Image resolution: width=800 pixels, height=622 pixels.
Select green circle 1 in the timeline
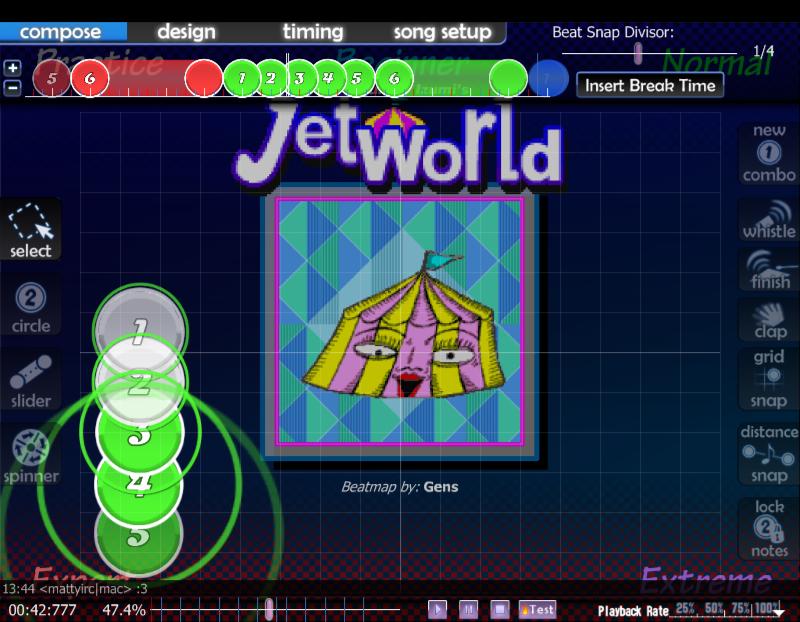[x=242, y=78]
